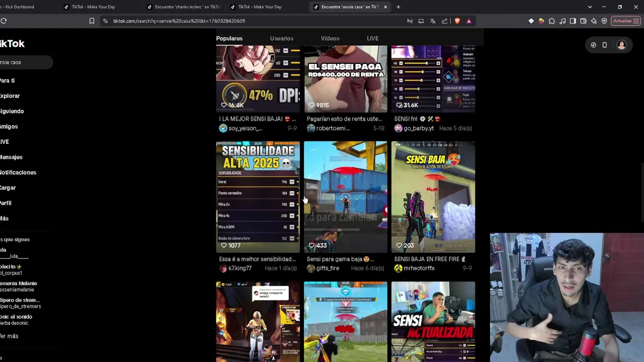The height and width of the screenshot is (362, 644).
Task: Close the current 'sensie casa' tab
Action: [385, 7]
